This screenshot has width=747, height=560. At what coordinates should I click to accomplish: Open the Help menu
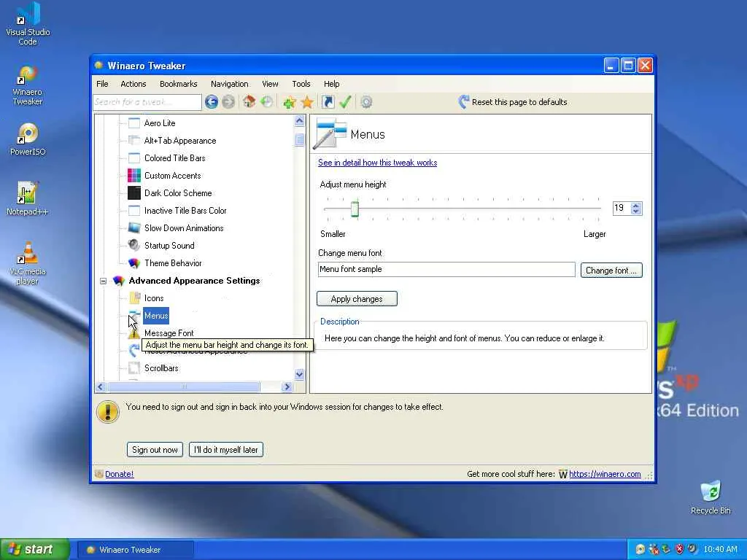coord(332,84)
